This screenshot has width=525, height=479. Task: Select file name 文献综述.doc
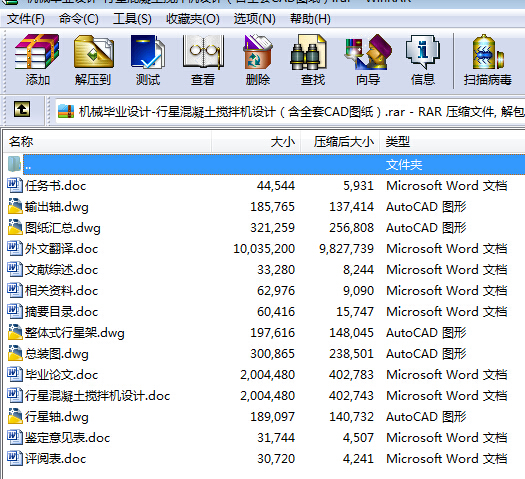coord(62,270)
